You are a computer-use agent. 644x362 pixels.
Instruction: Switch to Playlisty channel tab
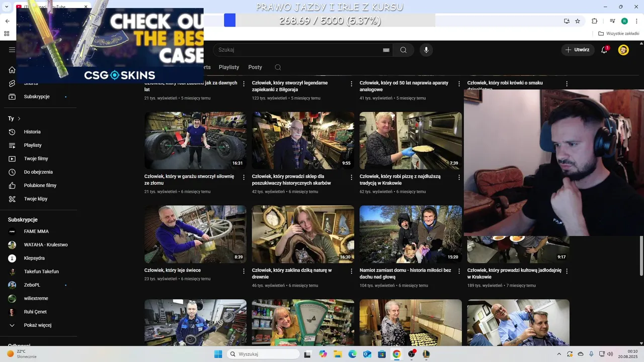(229, 67)
